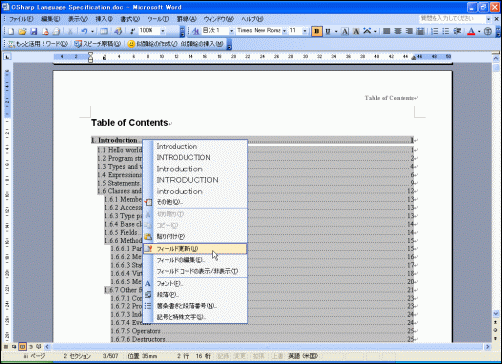Viewport: 502px width, 364px height.
Task: Center text alignment icon
Action: pyautogui.click(x=398, y=31)
